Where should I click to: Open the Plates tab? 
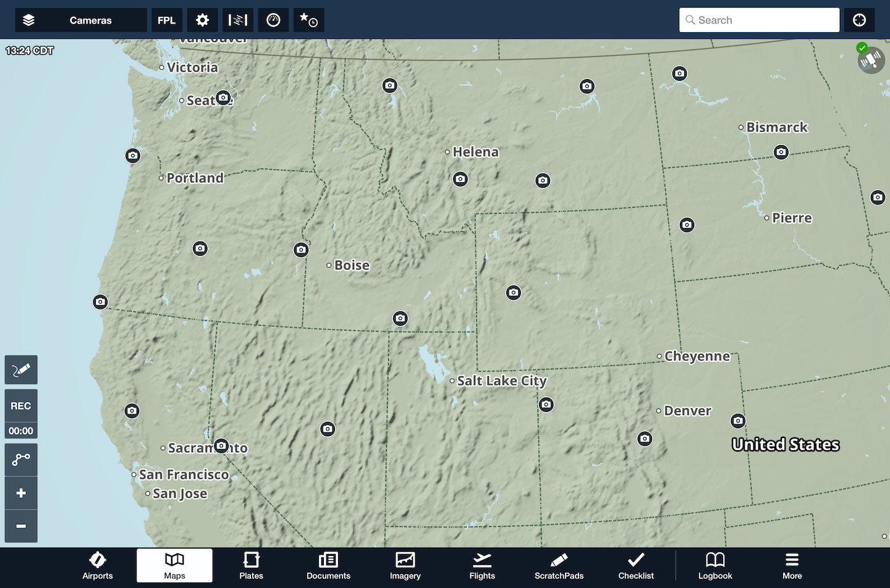click(x=252, y=566)
